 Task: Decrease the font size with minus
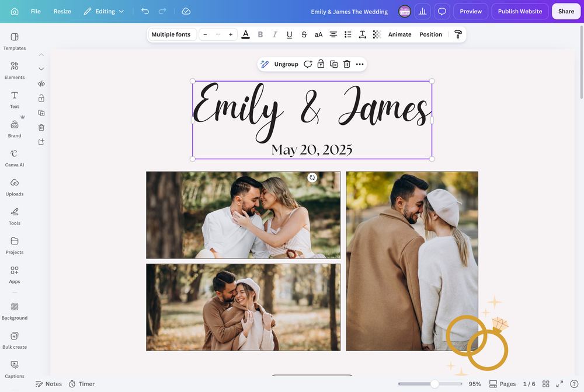tap(205, 34)
